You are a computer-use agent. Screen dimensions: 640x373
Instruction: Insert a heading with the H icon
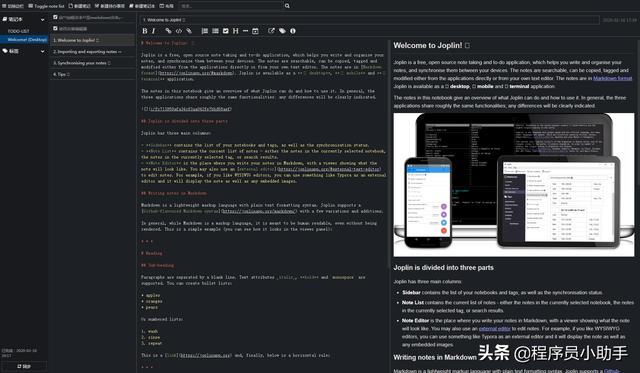pos(236,31)
